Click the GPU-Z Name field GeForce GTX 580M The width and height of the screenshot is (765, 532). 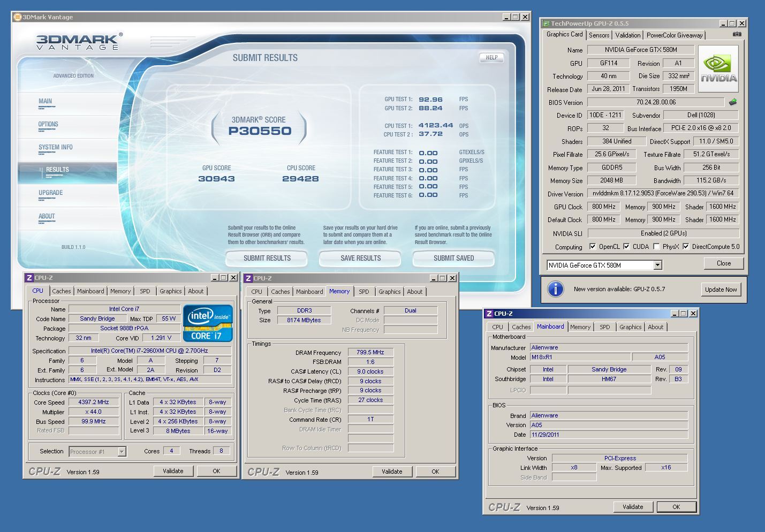[x=641, y=49]
